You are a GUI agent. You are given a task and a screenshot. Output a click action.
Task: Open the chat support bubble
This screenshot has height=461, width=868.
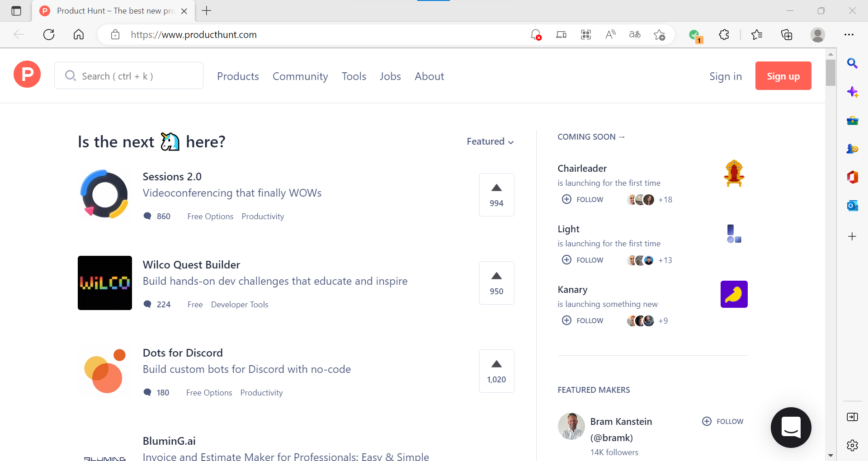[791, 427]
